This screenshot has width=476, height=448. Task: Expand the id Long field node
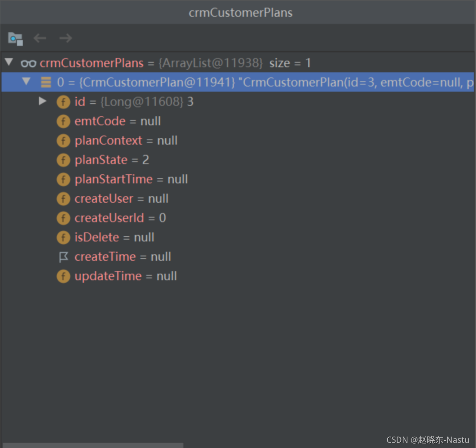43,101
